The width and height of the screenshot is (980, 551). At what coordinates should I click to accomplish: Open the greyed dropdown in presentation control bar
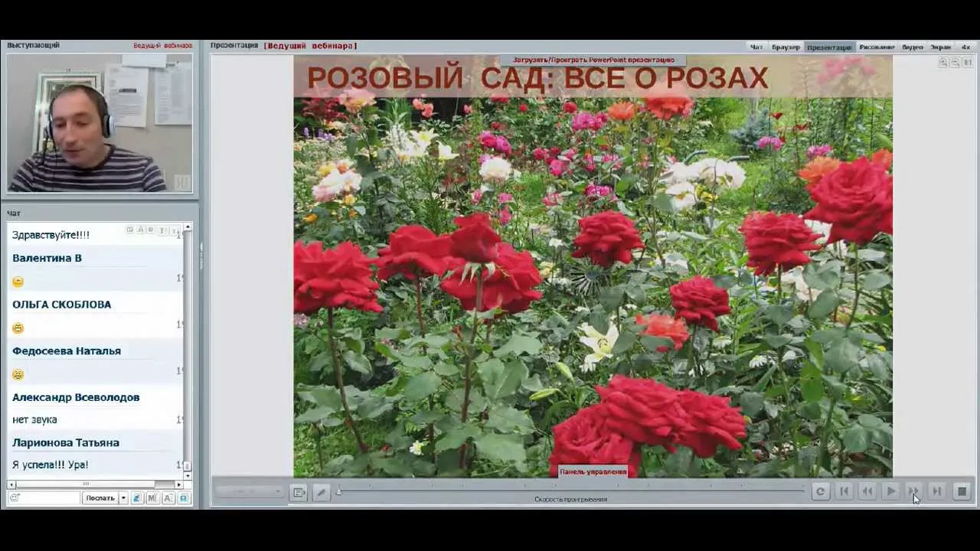(x=249, y=492)
